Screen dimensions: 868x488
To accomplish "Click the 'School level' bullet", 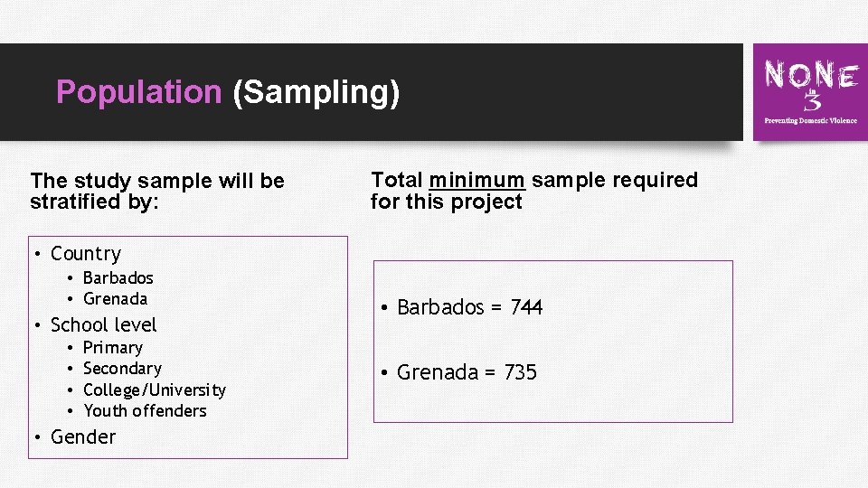I will 103,324.
